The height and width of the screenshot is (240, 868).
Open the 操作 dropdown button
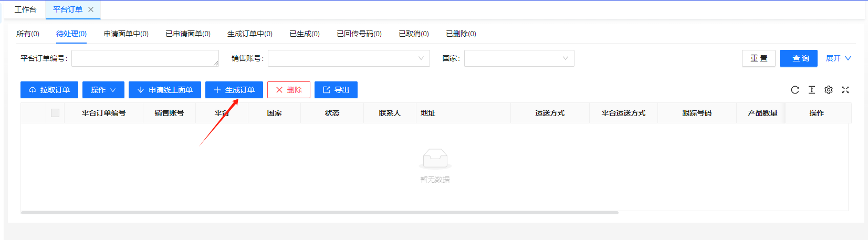103,90
